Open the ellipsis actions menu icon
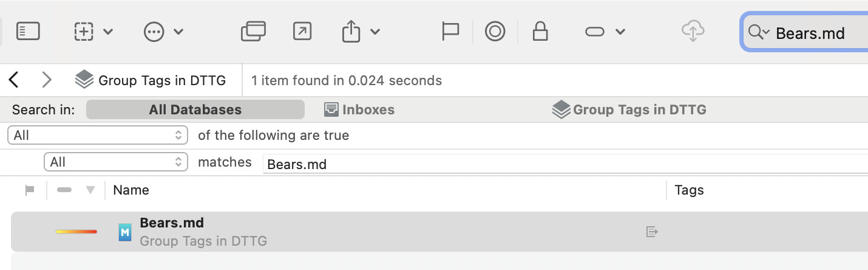This screenshot has height=270, width=868. (x=154, y=31)
